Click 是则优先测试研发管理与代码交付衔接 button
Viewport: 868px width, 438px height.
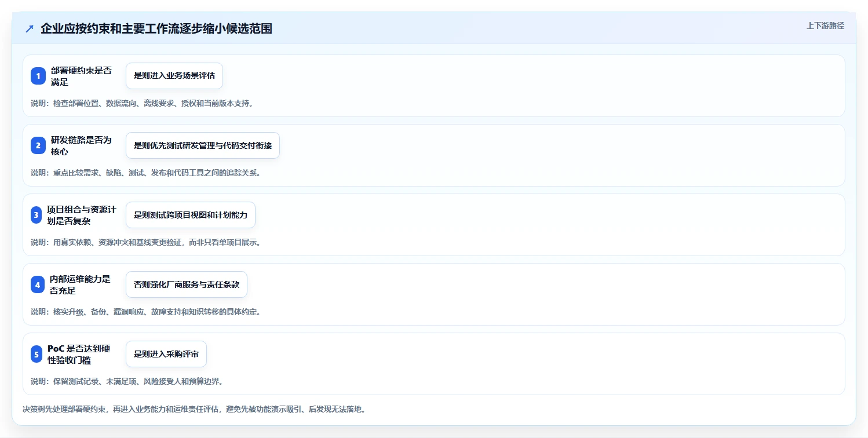click(203, 145)
